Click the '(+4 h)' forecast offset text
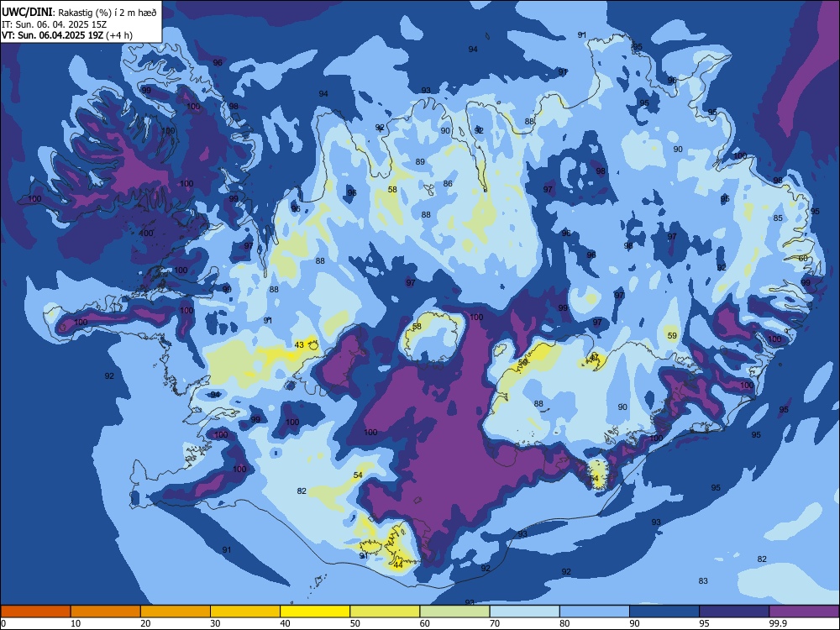This screenshot has width=840, height=630. click(x=119, y=35)
